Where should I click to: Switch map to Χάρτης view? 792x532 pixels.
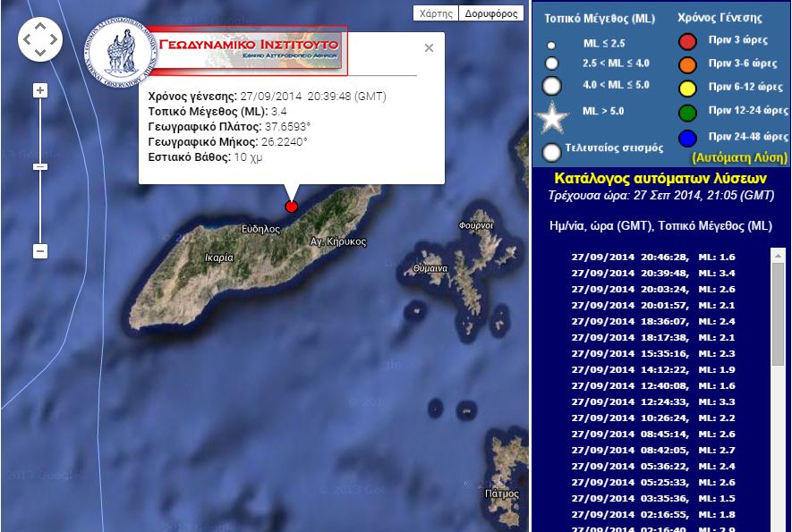[434, 13]
